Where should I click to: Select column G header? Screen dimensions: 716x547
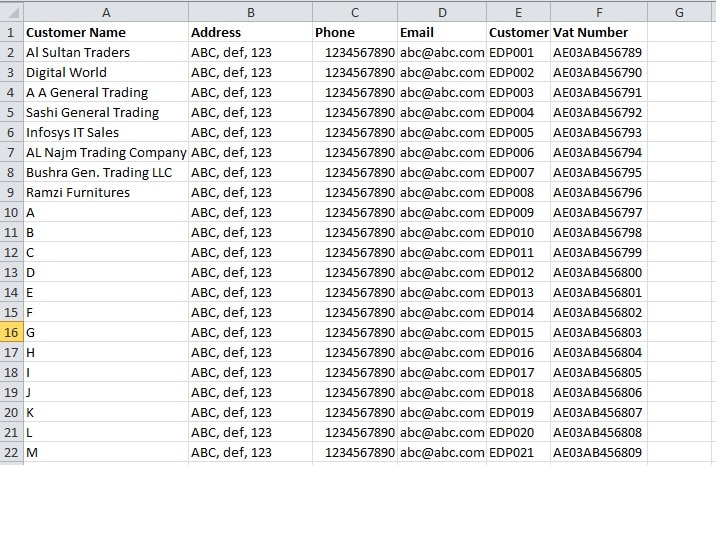coord(679,12)
